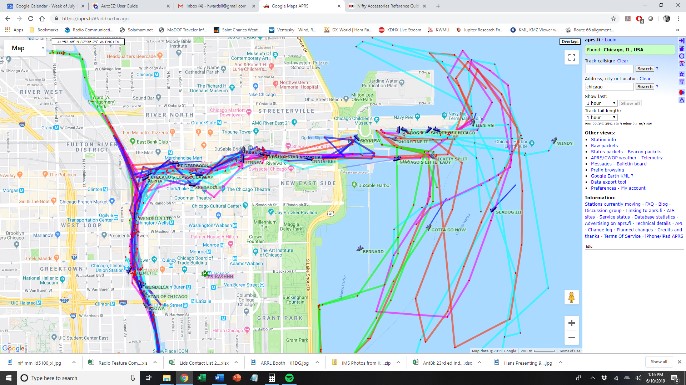The width and height of the screenshot is (686, 385).
Task: Bookmark this page with the star icon
Action: pyautogui.click(x=613, y=18)
